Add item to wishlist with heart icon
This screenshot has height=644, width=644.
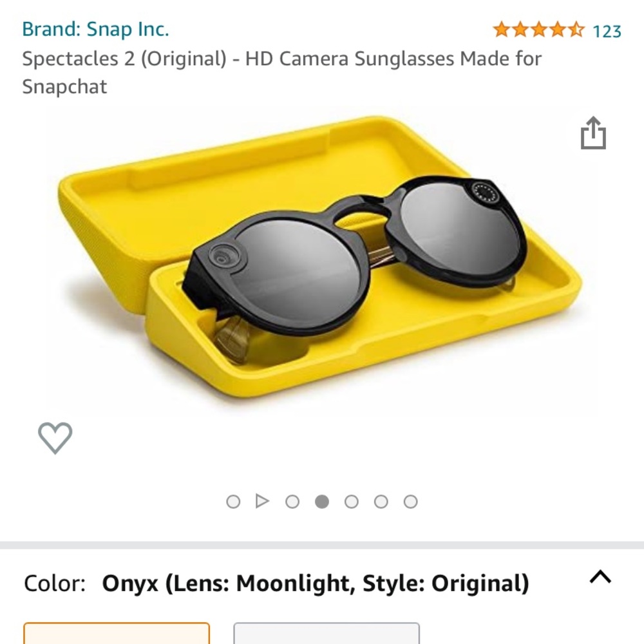tap(55, 438)
